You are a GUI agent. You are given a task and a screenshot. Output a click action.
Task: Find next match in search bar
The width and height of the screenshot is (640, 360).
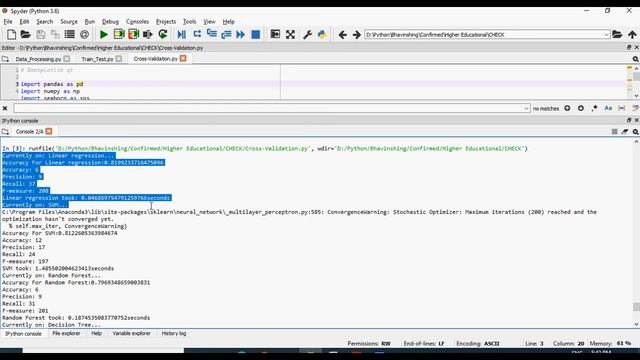[x=581, y=108]
